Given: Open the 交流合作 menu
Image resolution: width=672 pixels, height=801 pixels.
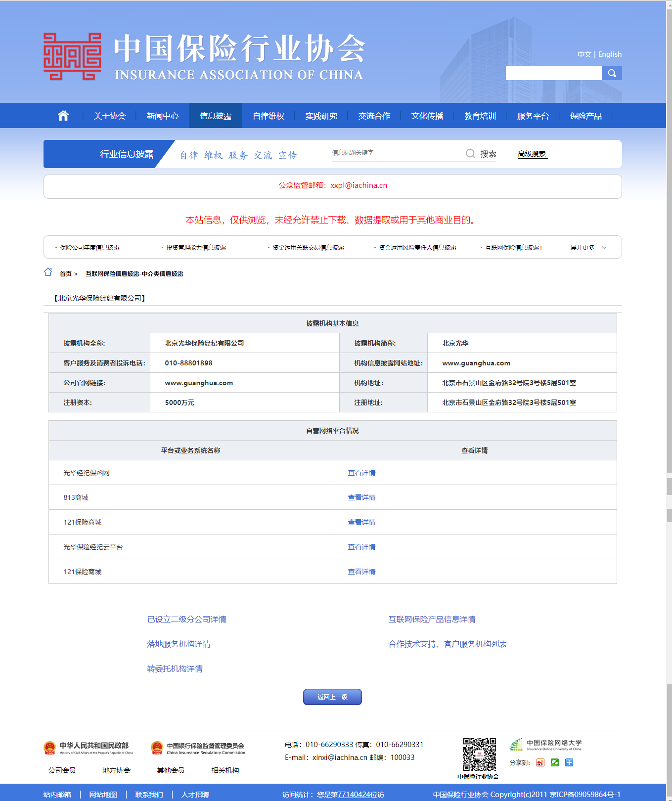Looking at the screenshot, I should tap(374, 116).
